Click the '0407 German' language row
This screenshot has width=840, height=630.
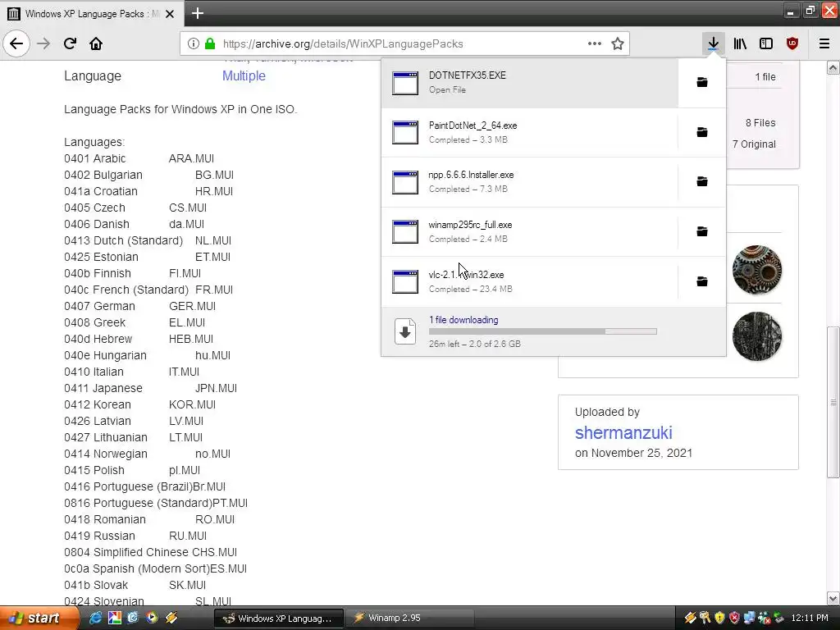(x=139, y=306)
